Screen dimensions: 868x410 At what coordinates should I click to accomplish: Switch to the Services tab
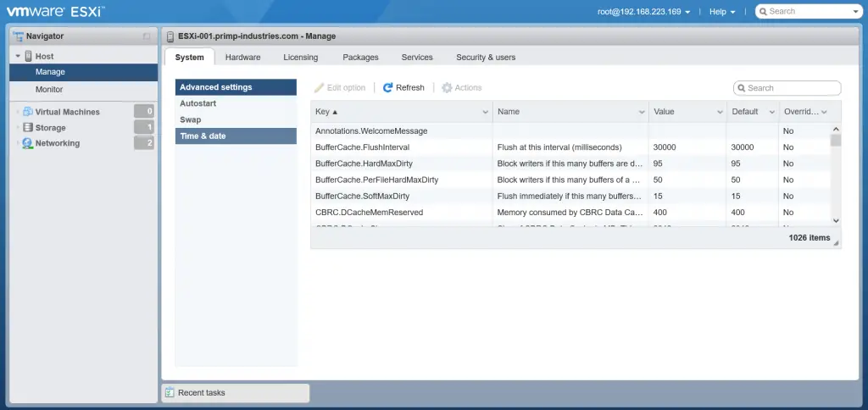[x=417, y=57]
